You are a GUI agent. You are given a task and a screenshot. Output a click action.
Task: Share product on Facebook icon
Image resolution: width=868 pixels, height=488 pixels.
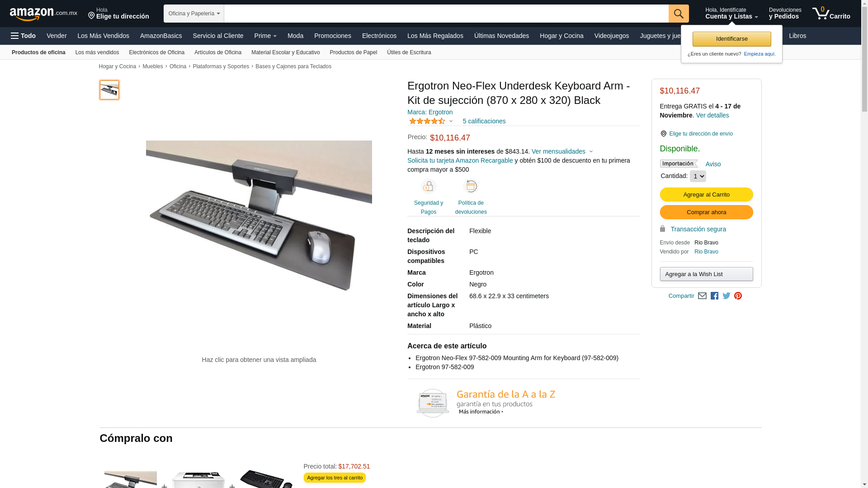pos(714,296)
